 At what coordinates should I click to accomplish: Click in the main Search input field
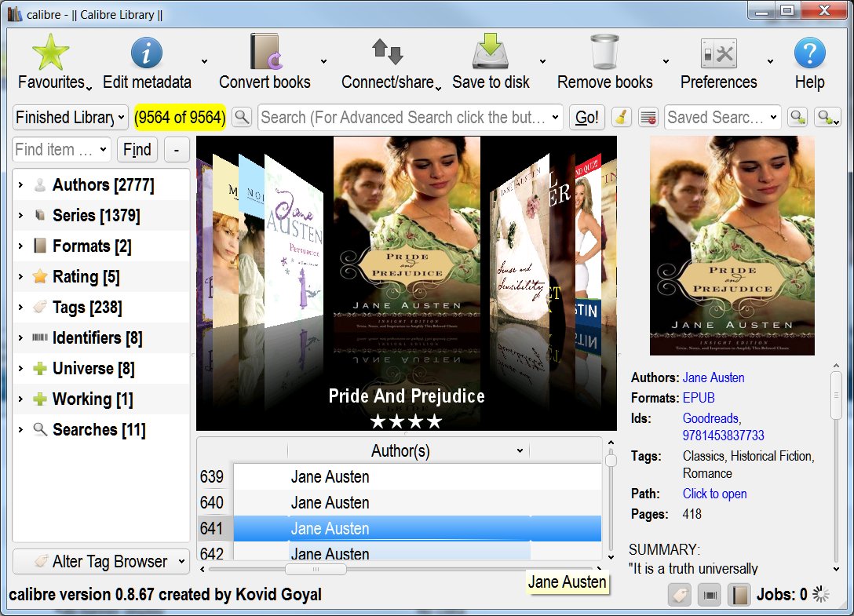pyautogui.click(x=402, y=118)
